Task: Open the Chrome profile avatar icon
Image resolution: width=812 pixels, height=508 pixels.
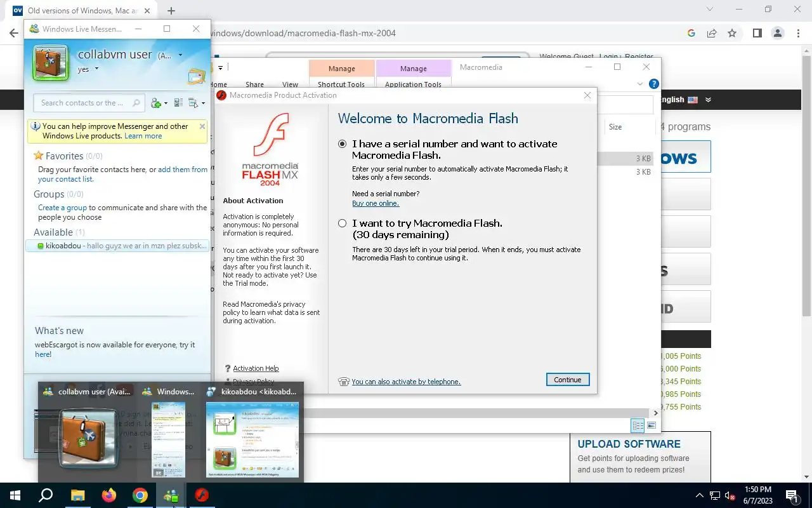Action: pos(777,33)
